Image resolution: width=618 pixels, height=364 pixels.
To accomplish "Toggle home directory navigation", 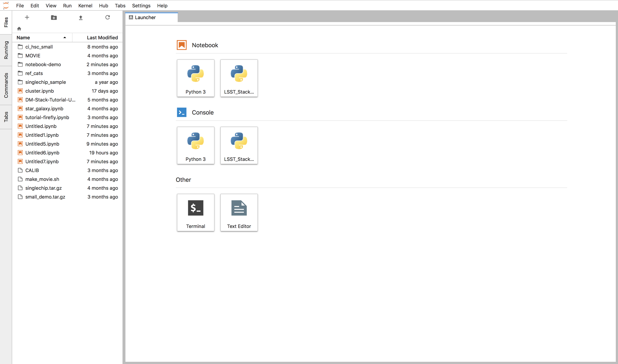I will click(x=19, y=28).
